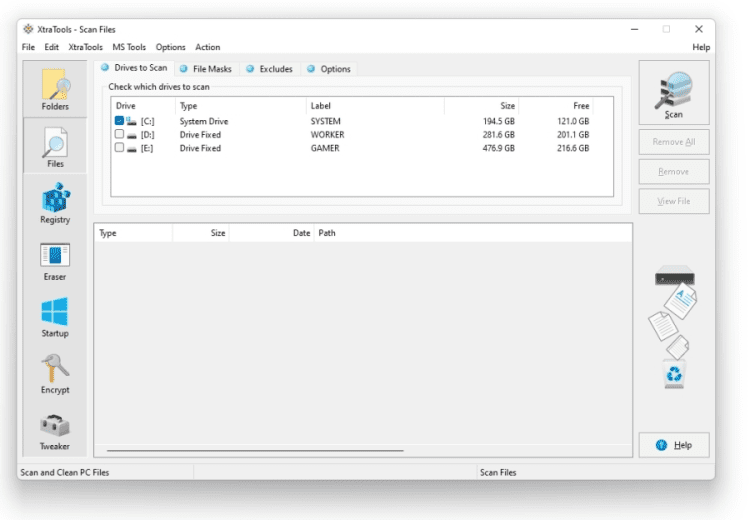Screen dimensions: 750x520
Task: Sort drives by the Label column header
Action: click(x=375, y=106)
